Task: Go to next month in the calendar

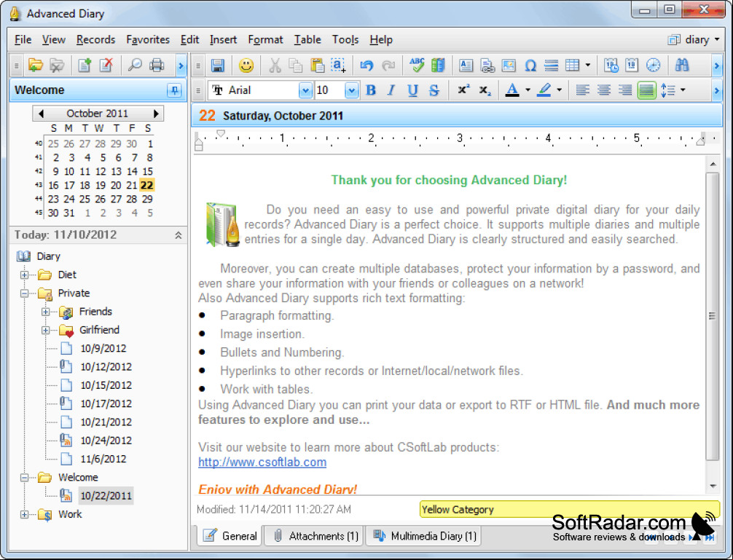Action: coord(156,114)
